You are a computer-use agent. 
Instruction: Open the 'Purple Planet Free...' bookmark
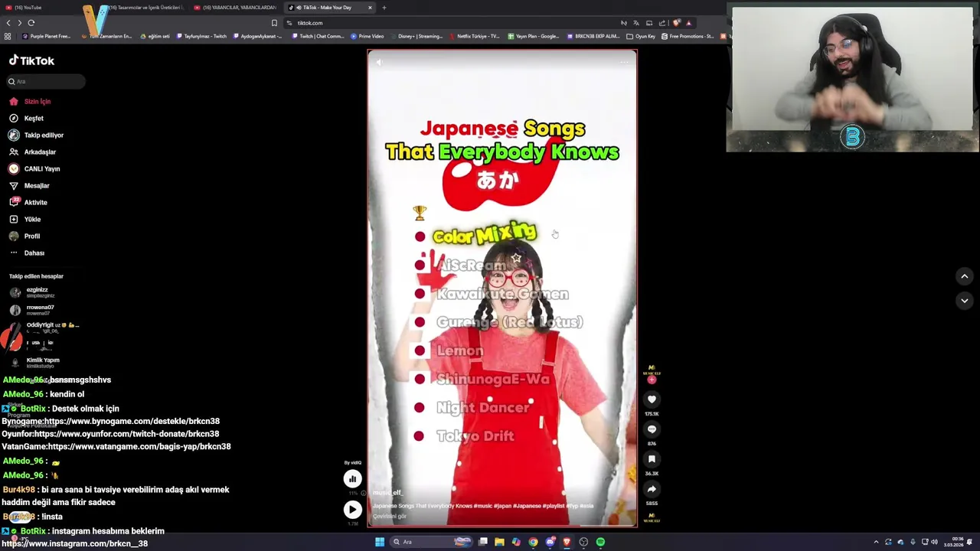pyautogui.click(x=46, y=36)
